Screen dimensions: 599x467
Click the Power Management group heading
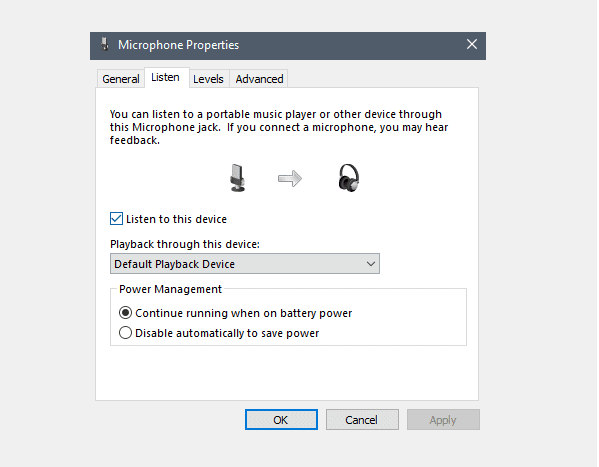[170, 289]
